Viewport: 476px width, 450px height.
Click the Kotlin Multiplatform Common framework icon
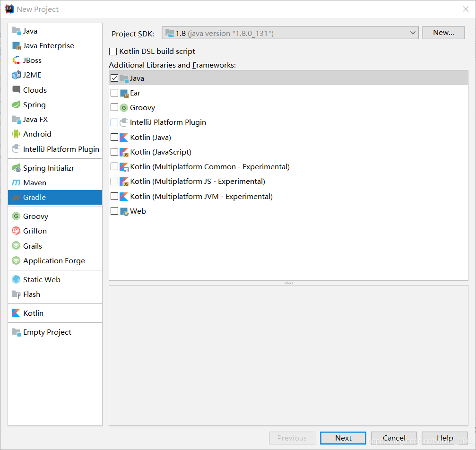[x=124, y=167]
